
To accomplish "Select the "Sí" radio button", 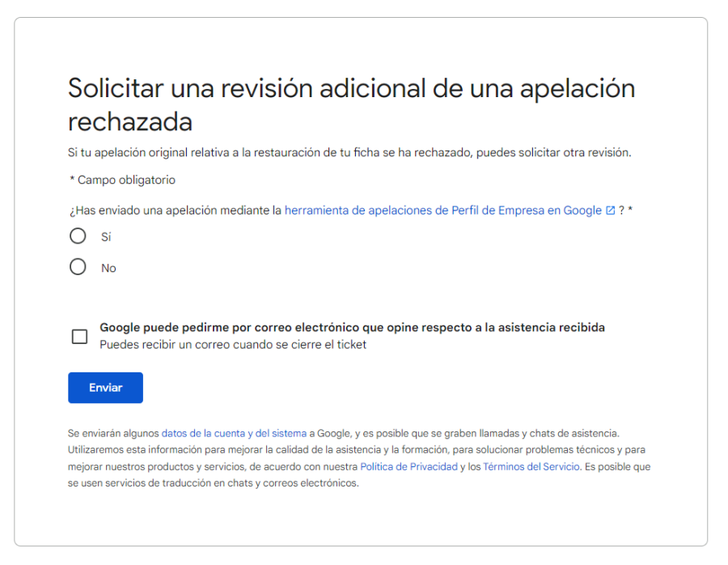I will click(78, 236).
